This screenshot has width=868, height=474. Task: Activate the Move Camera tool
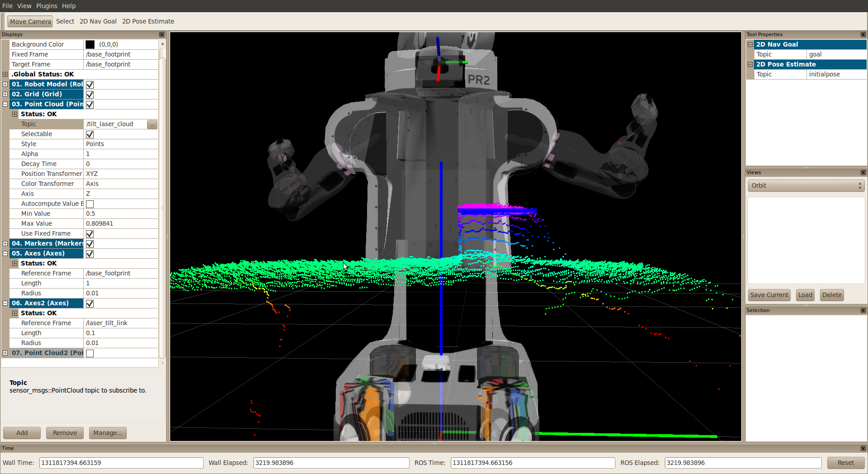coord(30,22)
